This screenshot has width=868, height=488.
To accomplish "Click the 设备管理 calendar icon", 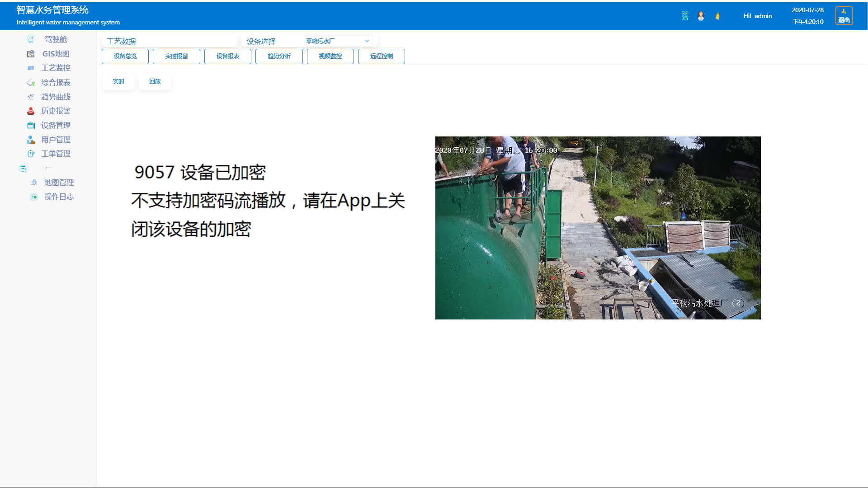I will pos(31,125).
